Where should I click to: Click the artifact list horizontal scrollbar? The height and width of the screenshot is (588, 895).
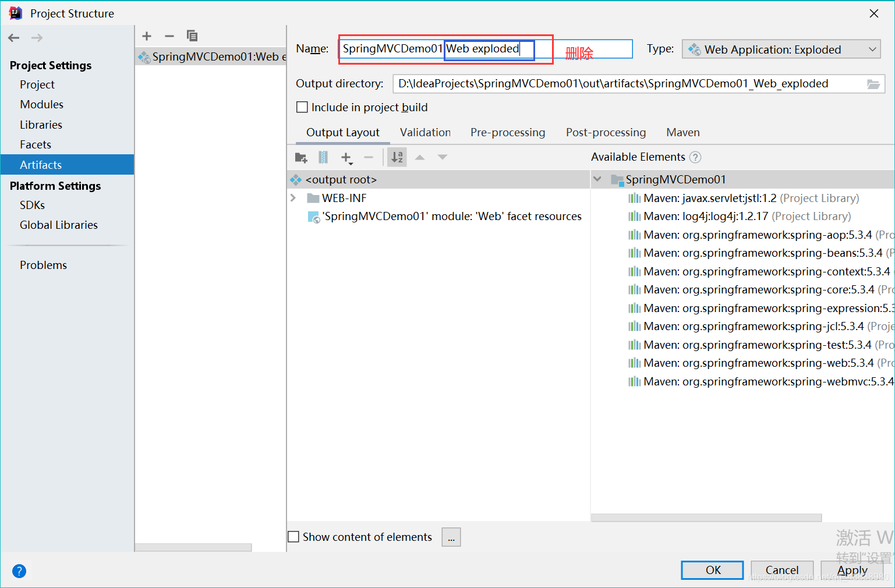point(193,547)
